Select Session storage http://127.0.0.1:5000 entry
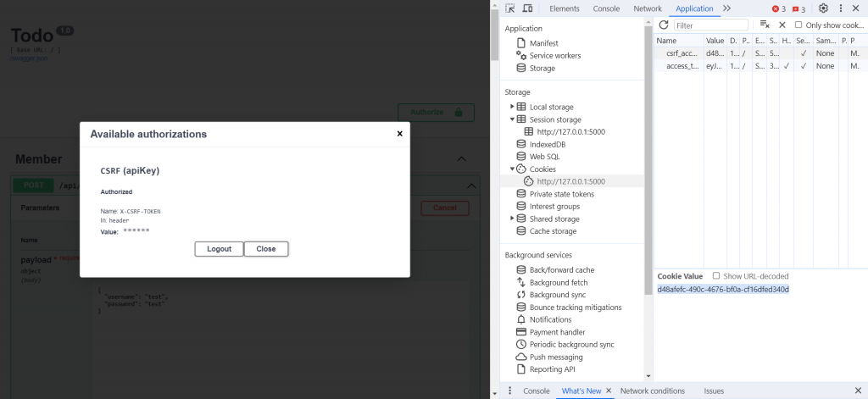Image resolution: width=868 pixels, height=399 pixels. coord(570,131)
